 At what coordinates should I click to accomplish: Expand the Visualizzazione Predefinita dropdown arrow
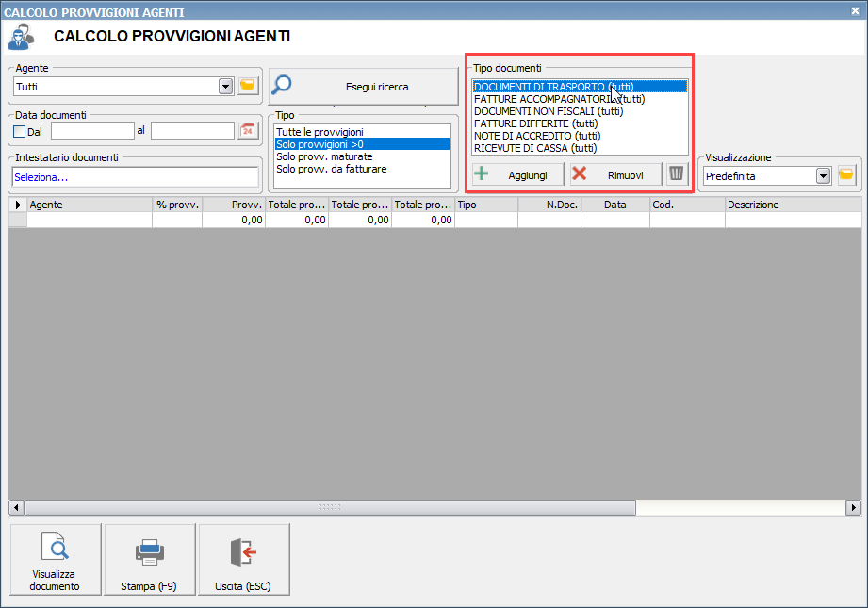click(x=823, y=176)
